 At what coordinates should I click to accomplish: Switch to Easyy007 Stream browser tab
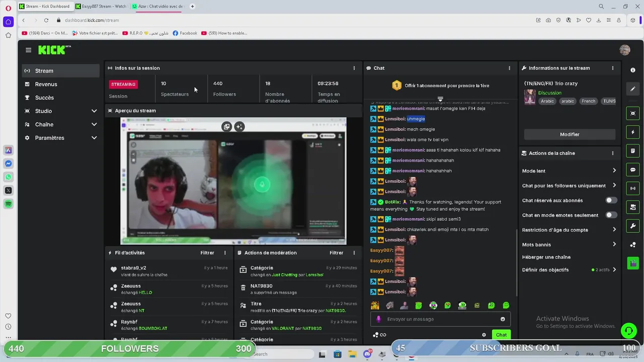pyautogui.click(x=101, y=7)
